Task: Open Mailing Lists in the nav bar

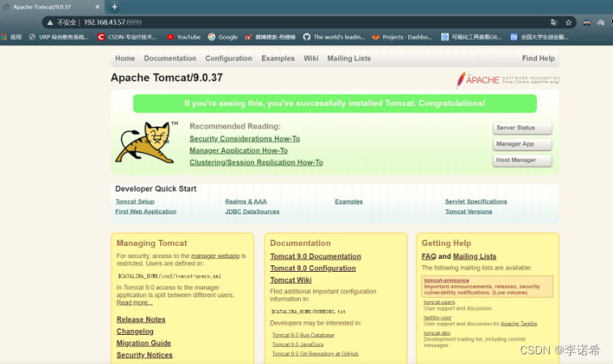Action: 349,58
